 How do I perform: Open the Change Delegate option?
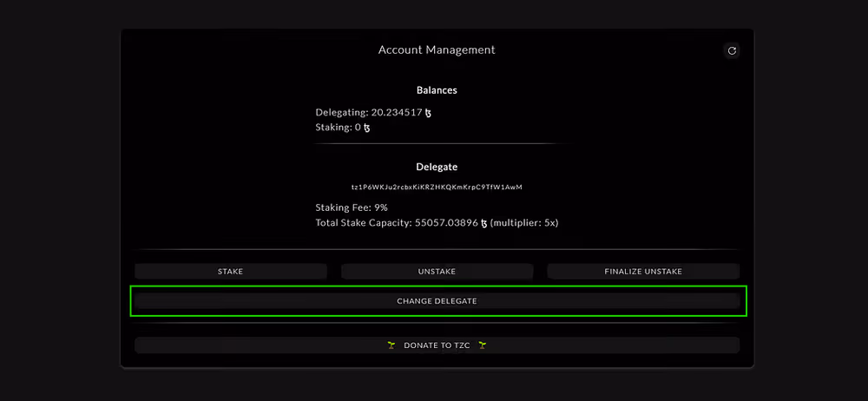click(x=437, y=301)
